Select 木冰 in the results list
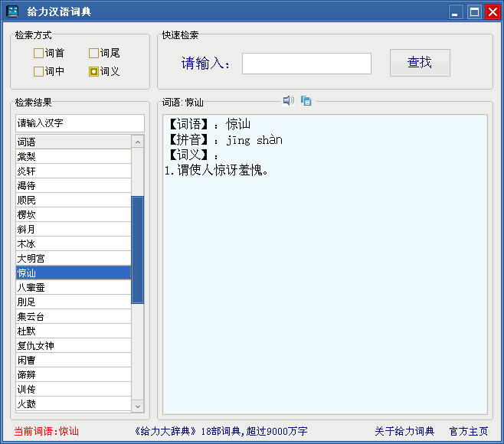The image size is (504, 444). point(74,244)
